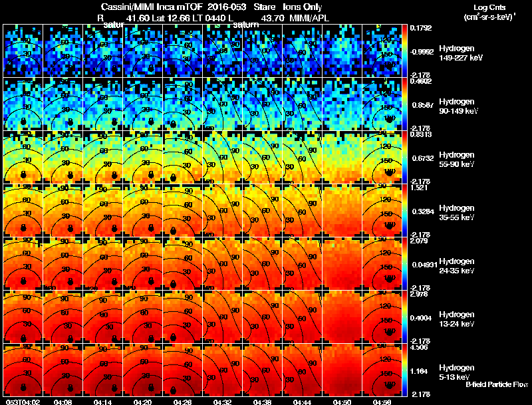This screenshot has height=405, width=532.
Task: Click the colorbar midpoint value '0.3284'
Action: pos(423,211)
